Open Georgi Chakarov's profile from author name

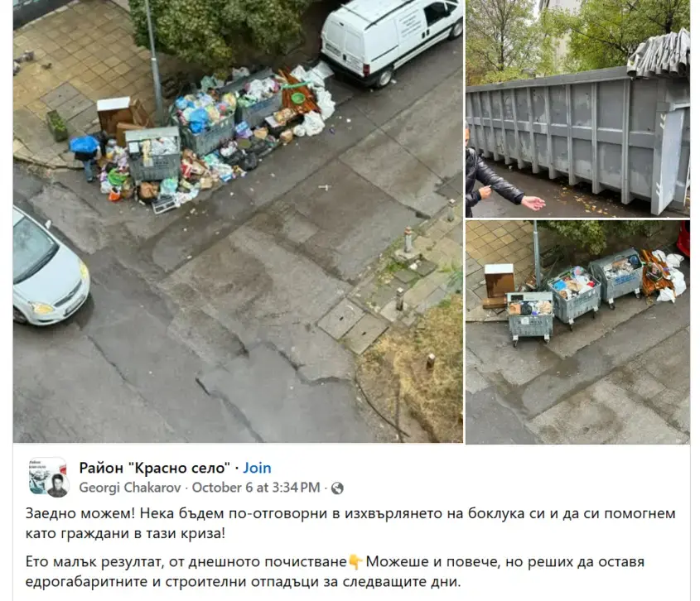130,488
